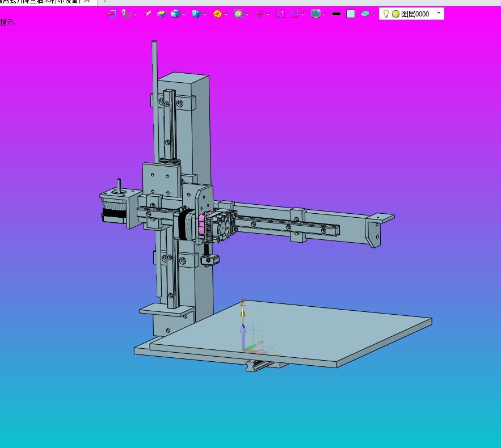Click the red rotate view icon
The height and width of the screenshot is (448, 501).
tap(259, 14)
